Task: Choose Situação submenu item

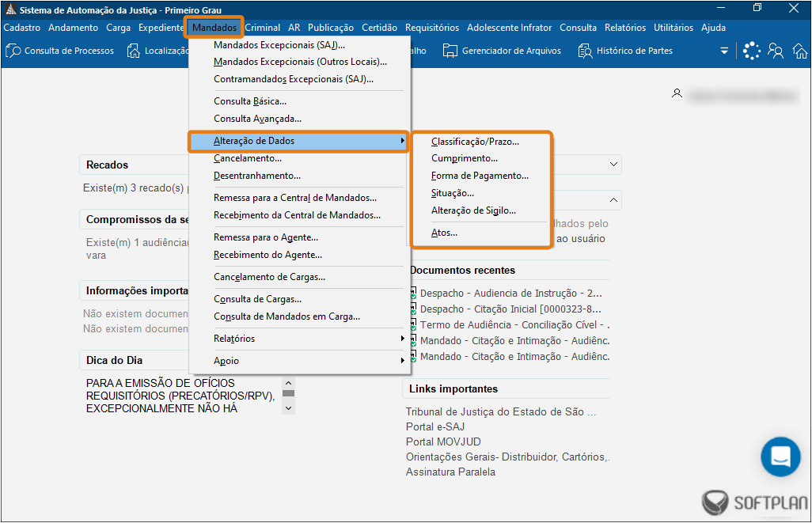Action: pos(482,193)
